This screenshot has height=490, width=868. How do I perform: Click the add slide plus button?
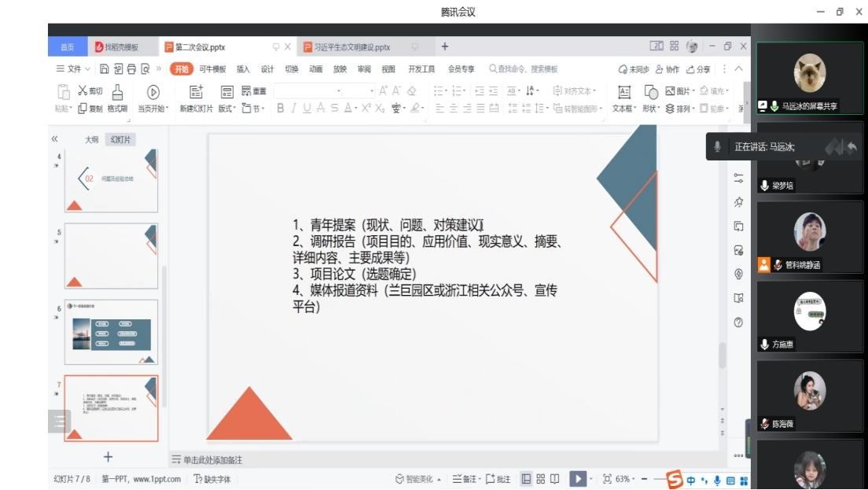[108, 457]
